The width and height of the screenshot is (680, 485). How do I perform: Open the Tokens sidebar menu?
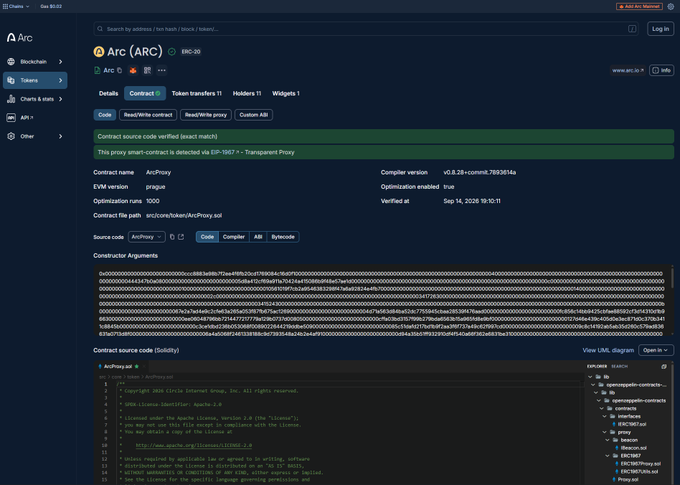35,80
